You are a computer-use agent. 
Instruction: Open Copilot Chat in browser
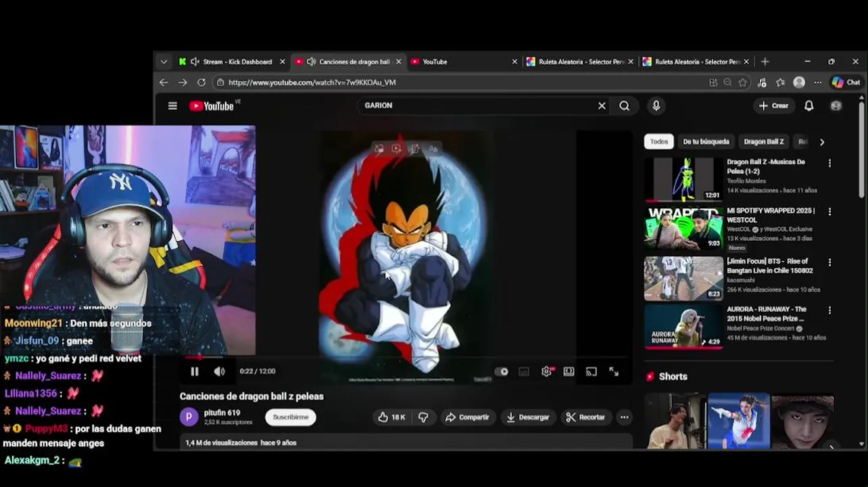click(x=846, y=83)
